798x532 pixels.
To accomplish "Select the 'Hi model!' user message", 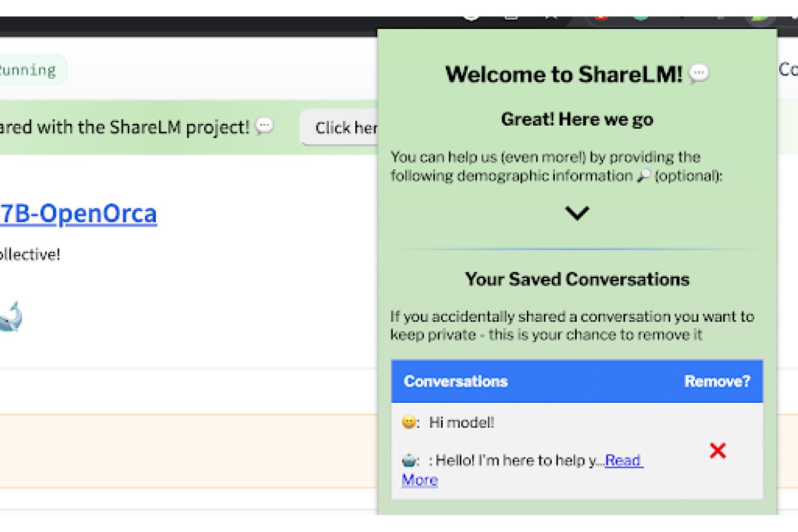I will point(462,422).
